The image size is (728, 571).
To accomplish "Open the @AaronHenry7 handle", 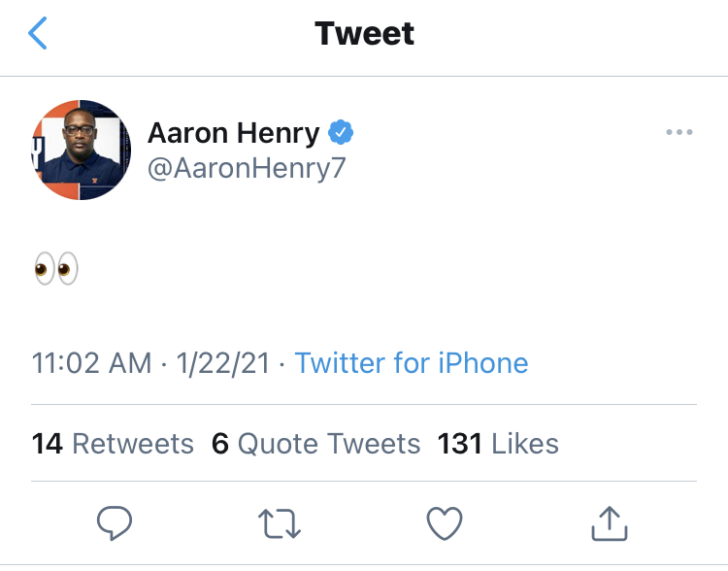I will click(247, 168).
